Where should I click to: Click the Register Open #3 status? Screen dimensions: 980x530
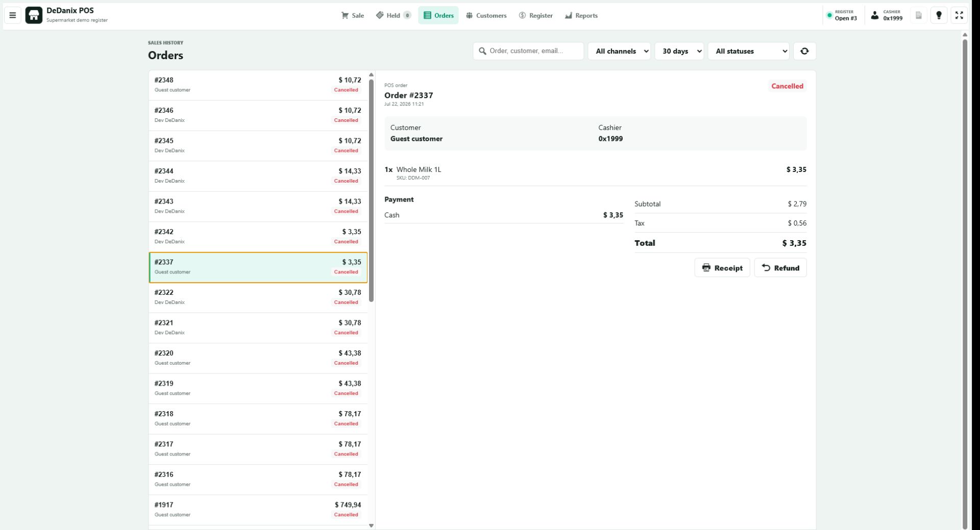pos(842,15)
